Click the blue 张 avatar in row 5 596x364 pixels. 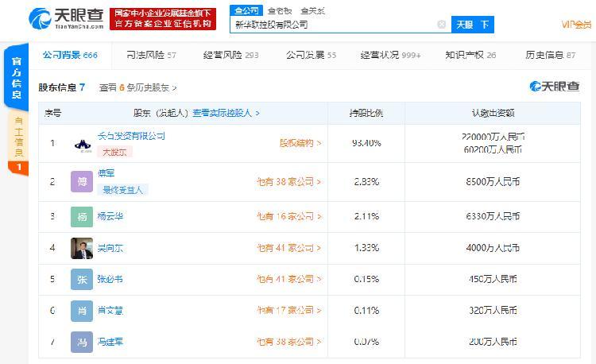[82, 280]
